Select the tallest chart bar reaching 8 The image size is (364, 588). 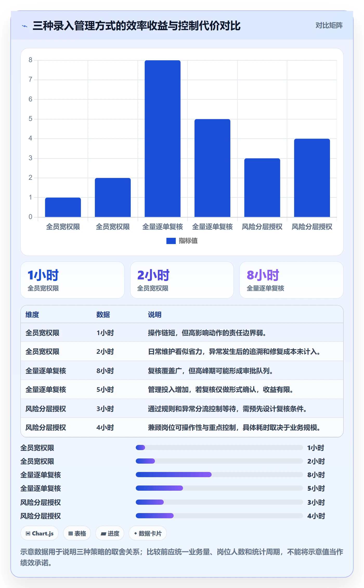162,139
